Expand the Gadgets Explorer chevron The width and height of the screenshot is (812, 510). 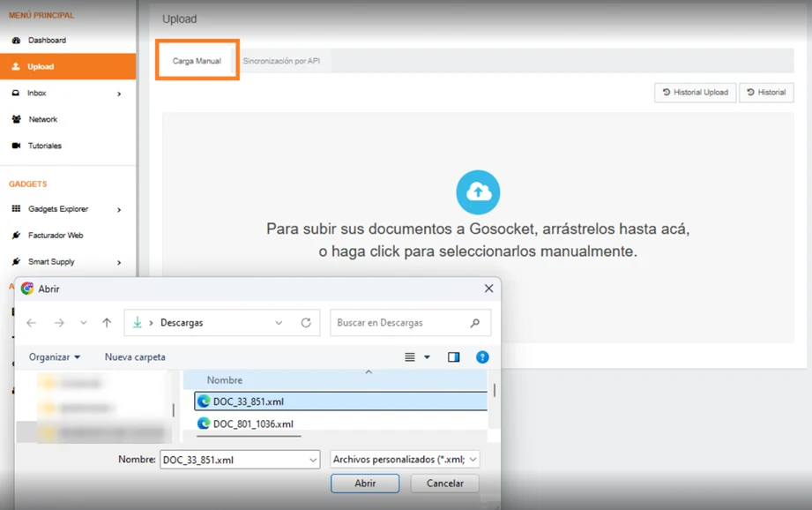[x=119, y=210]
